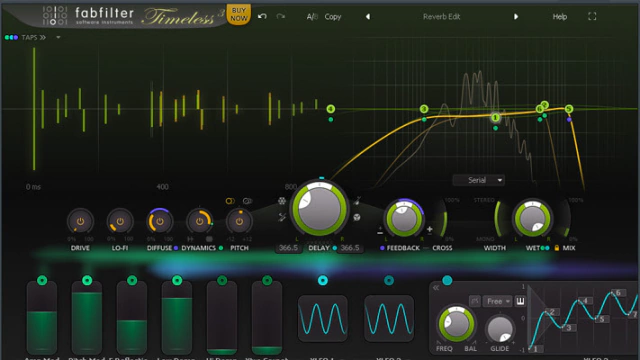This screenshot has height=360, width=640.
Task: Click the left icon under Dynamics knob
Action: pyautogui.click(x=190, y=239)
